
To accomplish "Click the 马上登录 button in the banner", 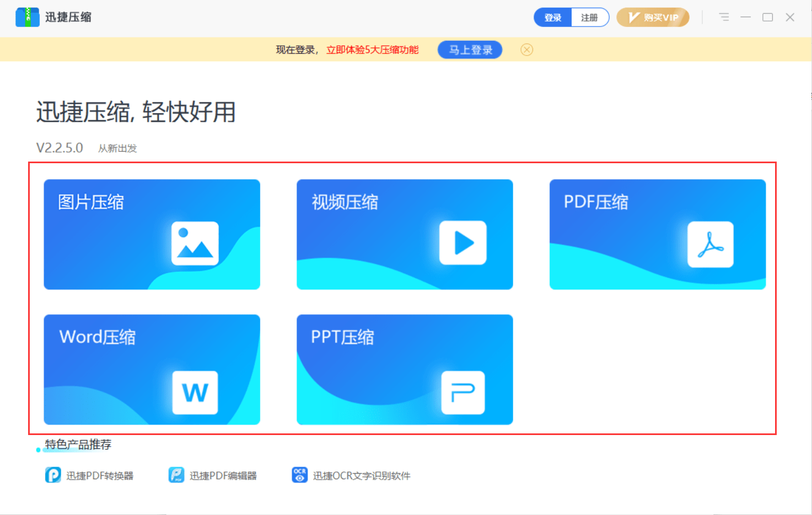I will point(470,50).
